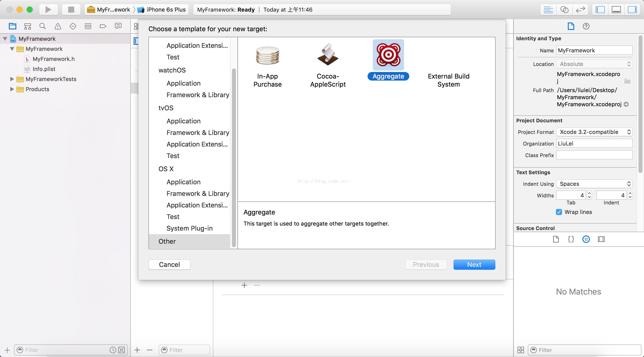The width and height of the screenshot is (644, 357).
Task: Click the template category list scrollbar
Action: pyautogui.click(x=234, y=158)
